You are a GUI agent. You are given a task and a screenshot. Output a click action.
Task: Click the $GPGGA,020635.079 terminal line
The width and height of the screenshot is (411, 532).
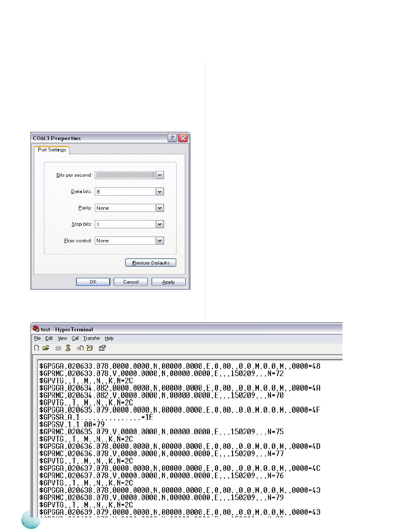click(x=180, y=410)
